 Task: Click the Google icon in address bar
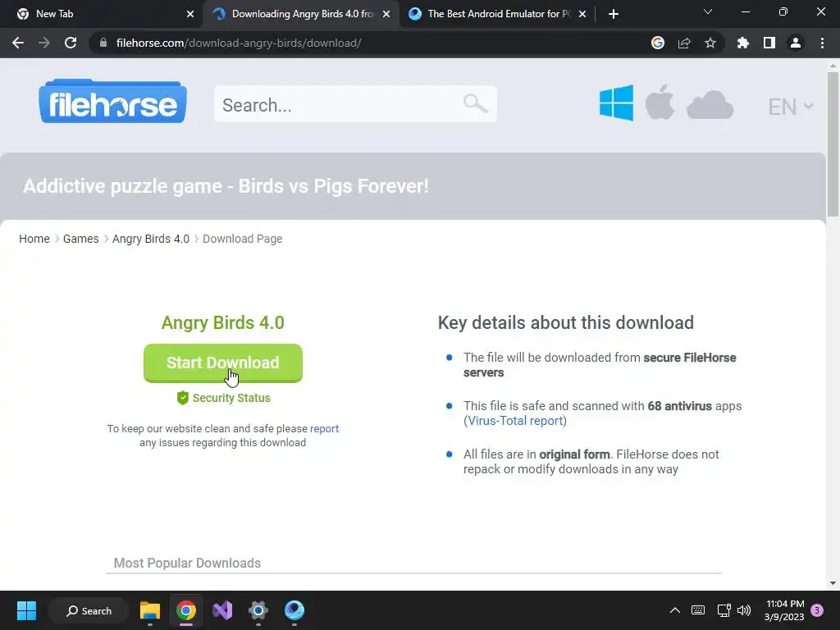(658, 43)
